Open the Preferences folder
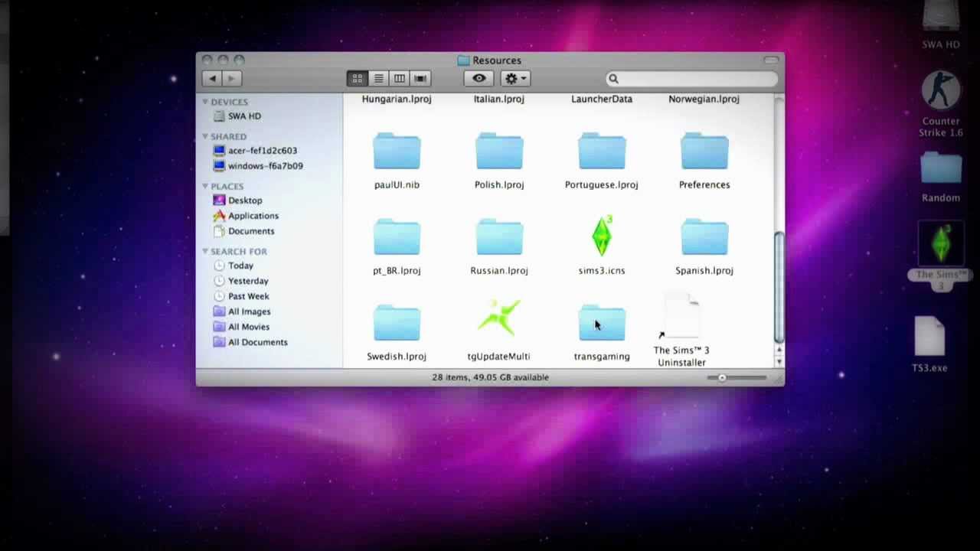Viewport: 980px width, 551px height. [x=704, y=151]
